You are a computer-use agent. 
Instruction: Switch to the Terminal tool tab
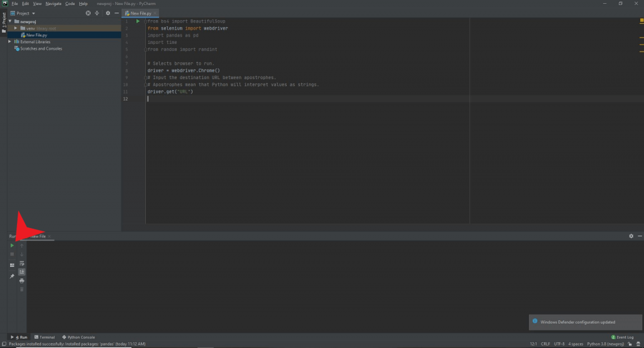click(45, 337)
